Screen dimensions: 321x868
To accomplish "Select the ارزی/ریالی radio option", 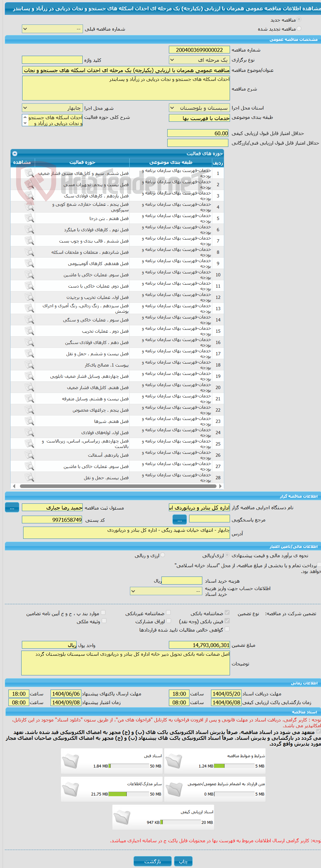I will click(227, 555).
